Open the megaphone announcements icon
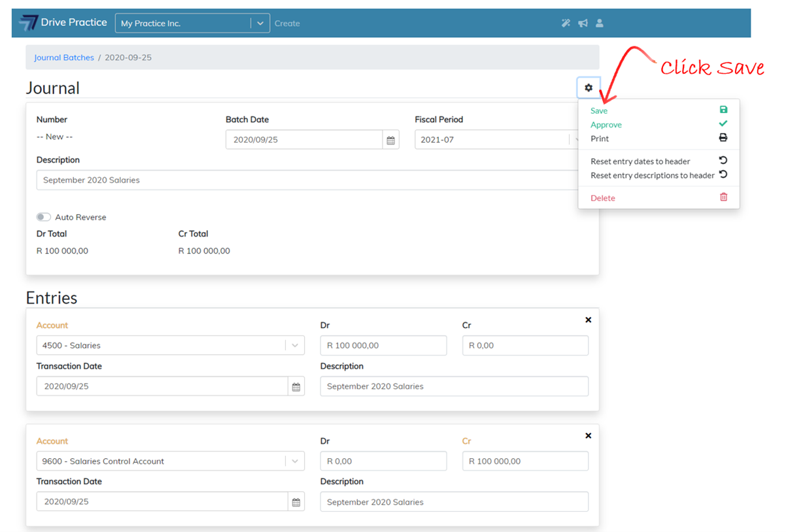Viewport: 786px width, 532px height. point(583,23)
